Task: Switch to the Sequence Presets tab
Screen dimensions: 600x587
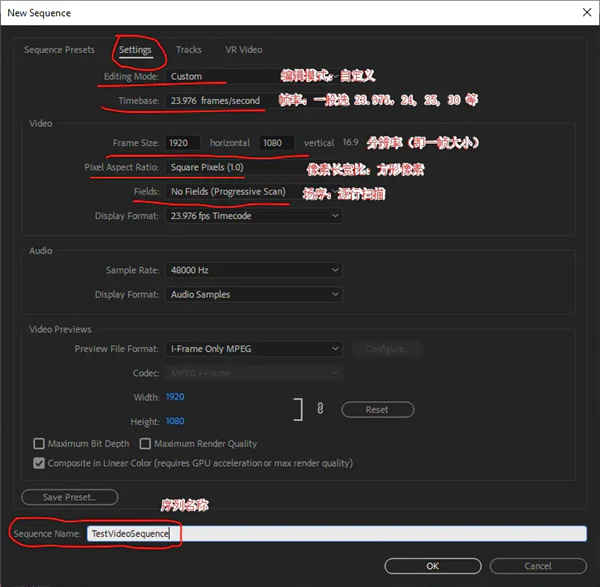Action: 59,50
